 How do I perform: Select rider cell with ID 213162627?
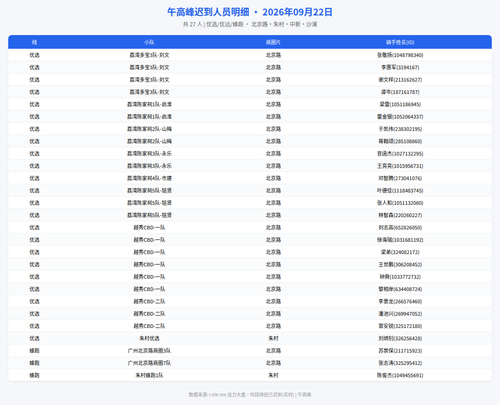click(x=400, y=80)
